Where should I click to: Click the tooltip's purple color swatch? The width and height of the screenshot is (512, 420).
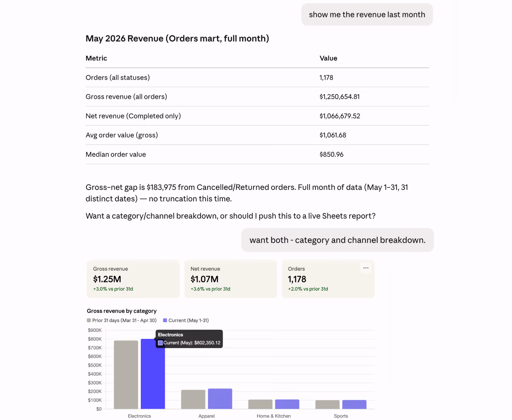pyautogui.click(x=160, y=343)
